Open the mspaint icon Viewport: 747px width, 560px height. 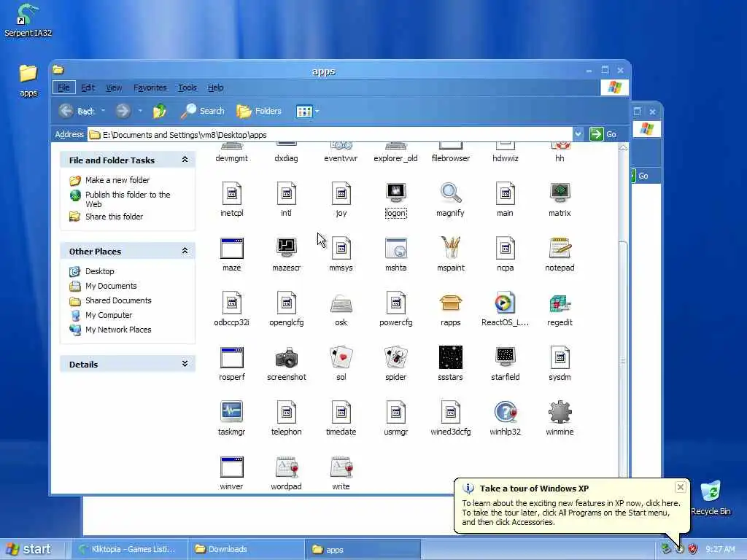tap(450, 248)
